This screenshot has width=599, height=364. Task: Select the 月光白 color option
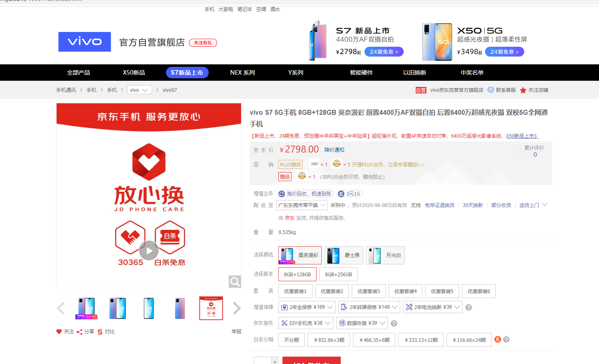coord(385,255)
